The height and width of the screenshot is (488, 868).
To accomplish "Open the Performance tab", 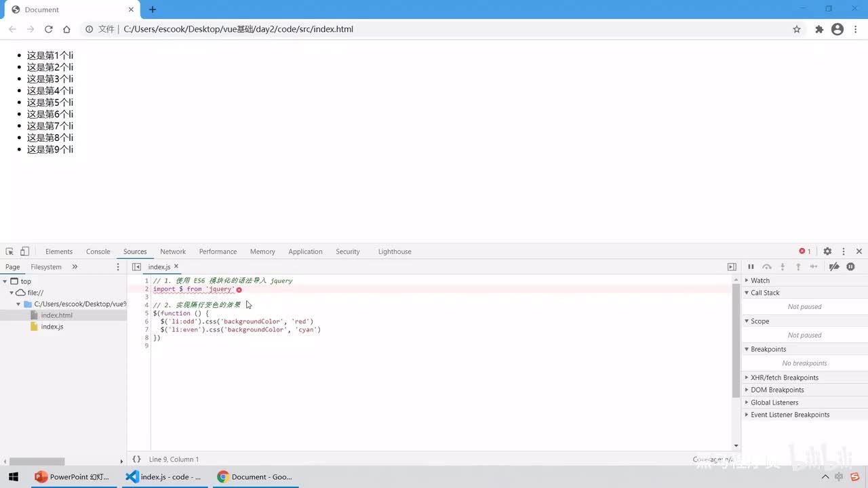I will pyautogui.click(x=218, y=251).
